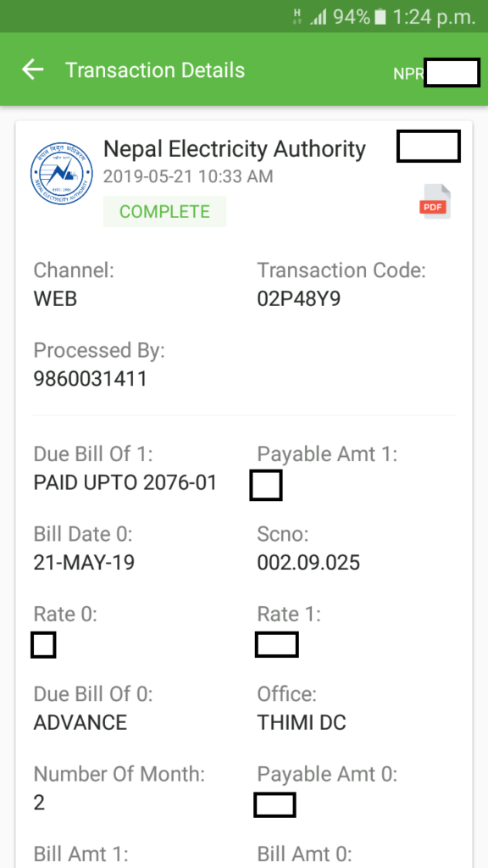Select the NPR amount field in header
Screen dimensions: 488x868
pos(452,73)
